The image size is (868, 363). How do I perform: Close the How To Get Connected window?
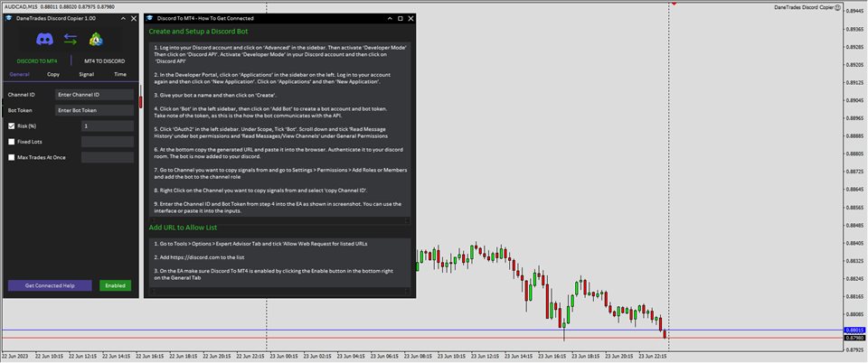[410, 18]
